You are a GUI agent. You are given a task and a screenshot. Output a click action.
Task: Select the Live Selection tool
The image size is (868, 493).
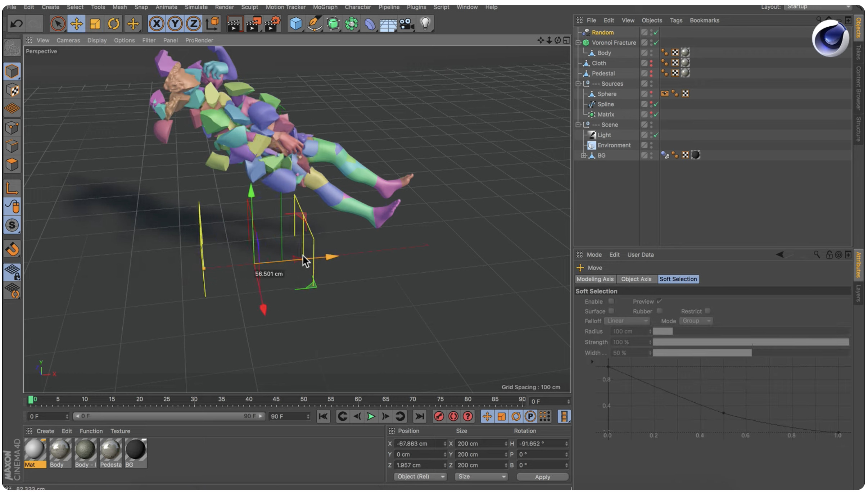(58, 23)
